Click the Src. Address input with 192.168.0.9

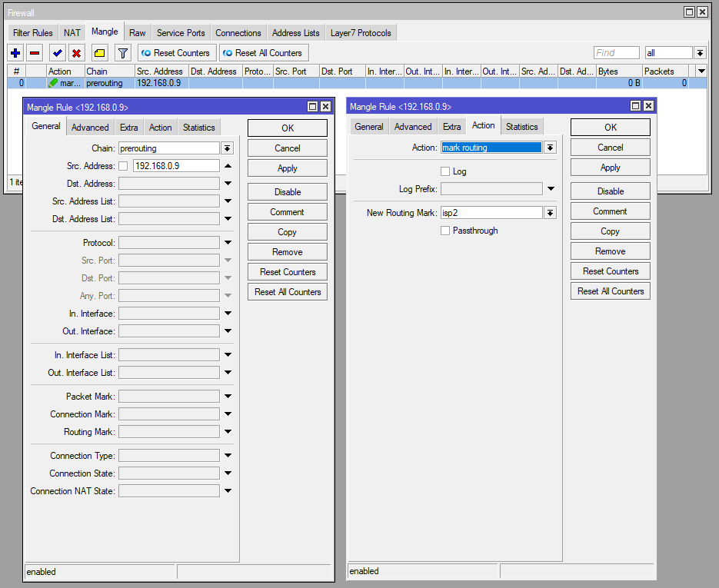(177, 166)
